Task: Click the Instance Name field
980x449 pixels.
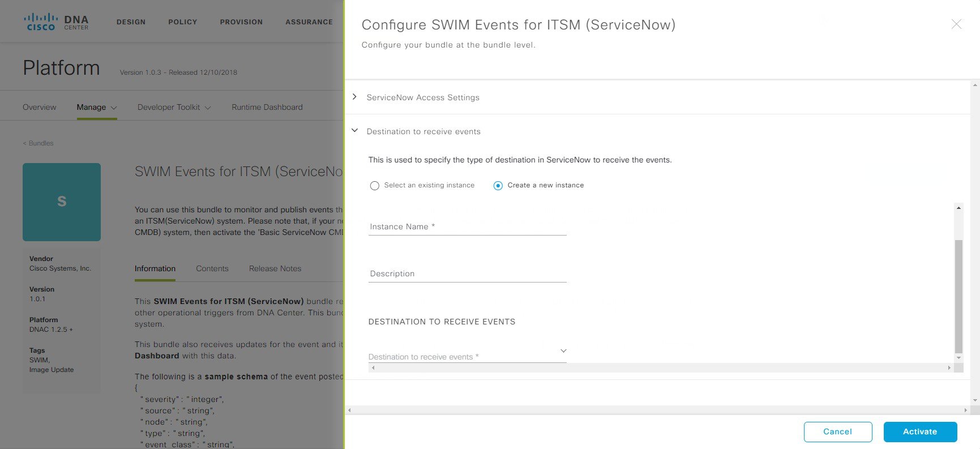Action: point(468,226)
